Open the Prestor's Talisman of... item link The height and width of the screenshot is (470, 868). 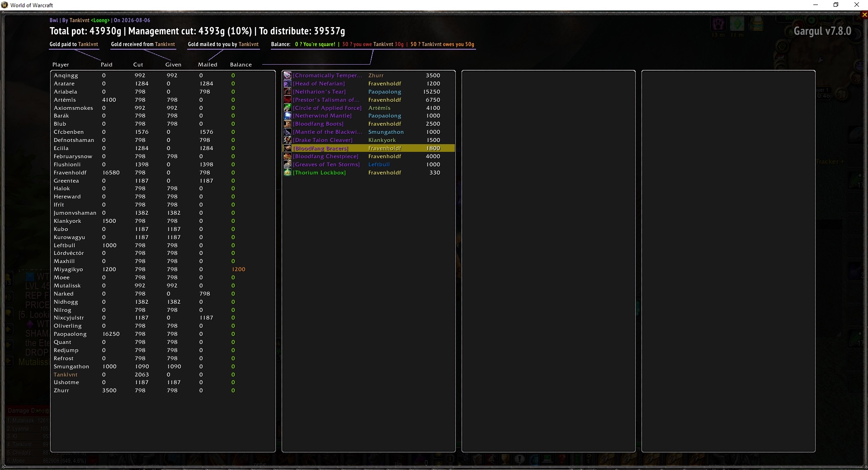pos(326,100)
